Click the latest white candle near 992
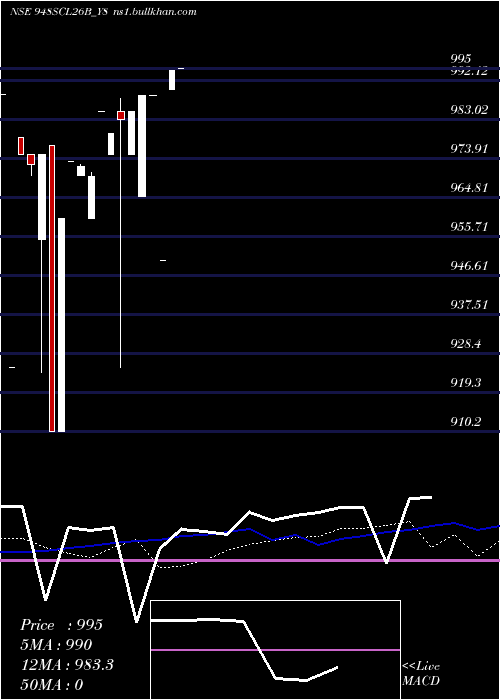The width and height of the screenshot is (500, 700). [x=172, y=79]
